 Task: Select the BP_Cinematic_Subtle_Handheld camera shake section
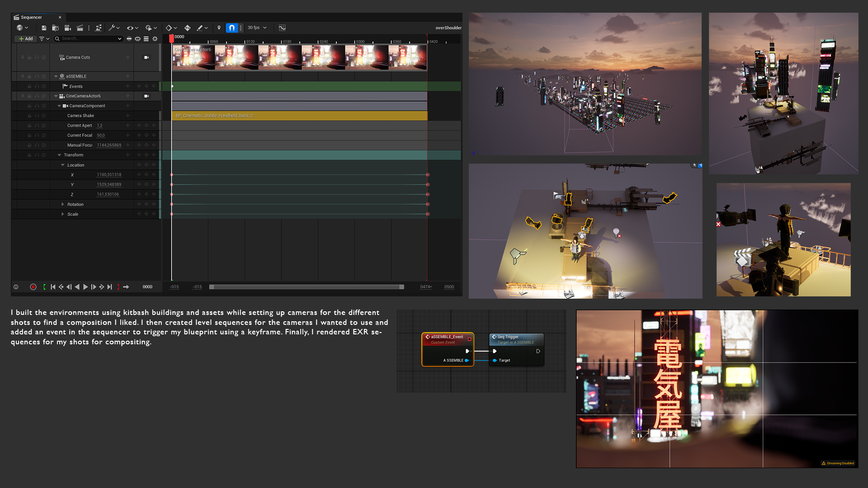(x=298, y=116)
